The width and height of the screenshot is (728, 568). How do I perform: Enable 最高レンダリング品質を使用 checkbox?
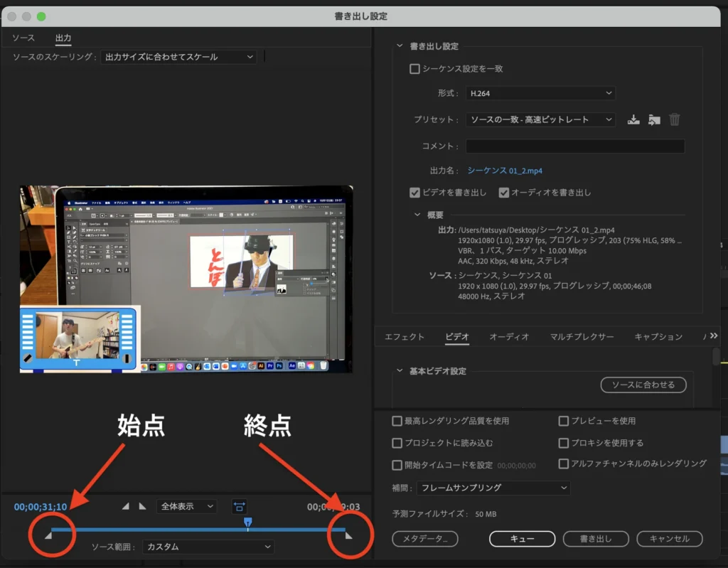pos(397,421)
